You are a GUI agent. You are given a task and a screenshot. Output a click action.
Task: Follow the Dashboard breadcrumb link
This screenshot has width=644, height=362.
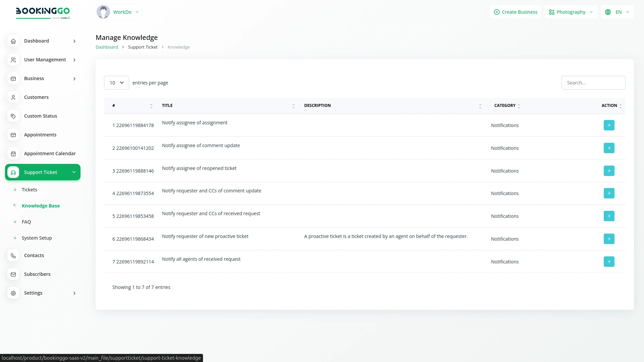point(107,47)
